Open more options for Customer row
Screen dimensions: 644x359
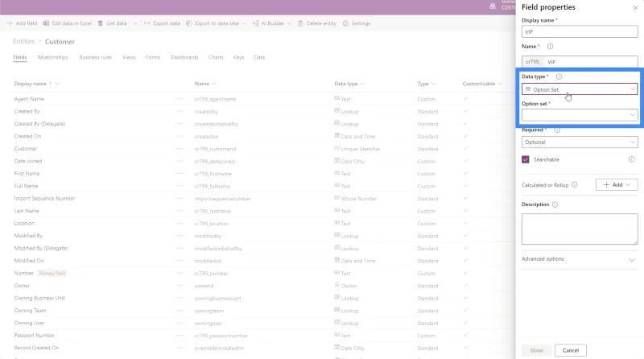(180, 149)
